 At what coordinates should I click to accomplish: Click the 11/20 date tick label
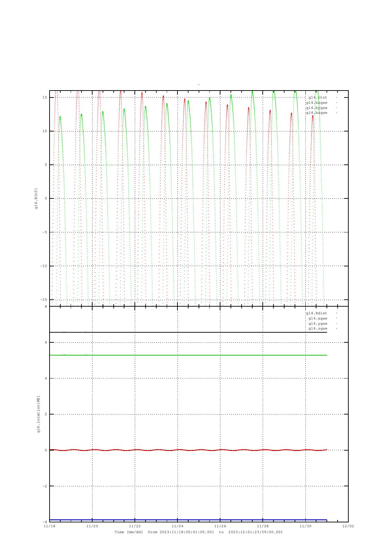click(x=92, y=526)
